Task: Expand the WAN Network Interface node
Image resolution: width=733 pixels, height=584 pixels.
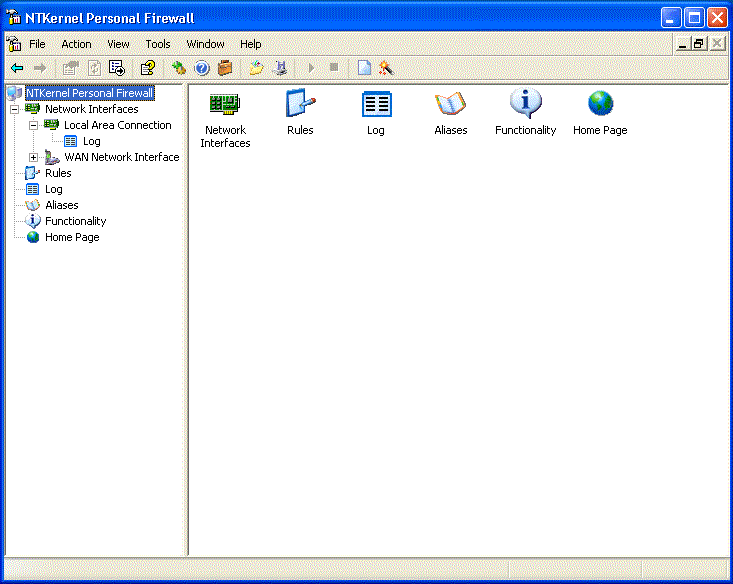Action: click(x=33, y=158)
